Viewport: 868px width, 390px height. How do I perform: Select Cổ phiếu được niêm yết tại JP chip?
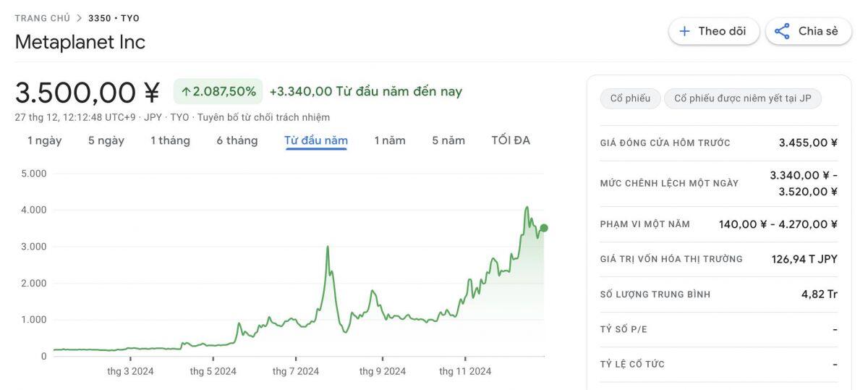743,98
